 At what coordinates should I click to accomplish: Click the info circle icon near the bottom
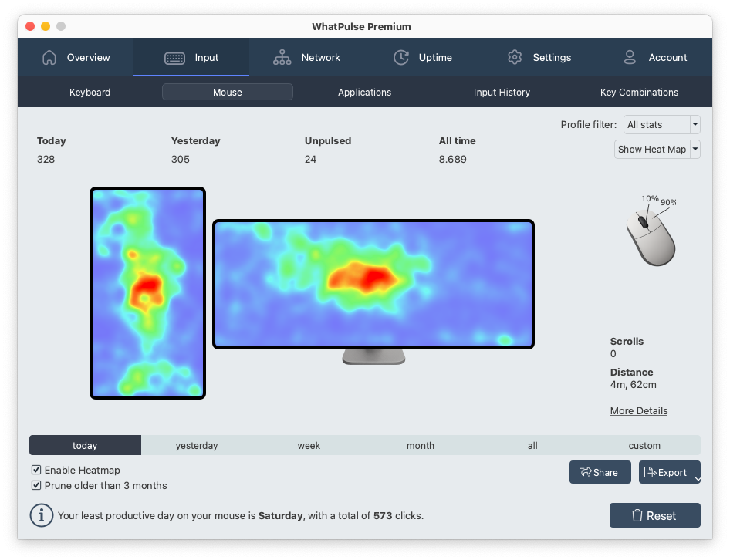pos(41,514)
